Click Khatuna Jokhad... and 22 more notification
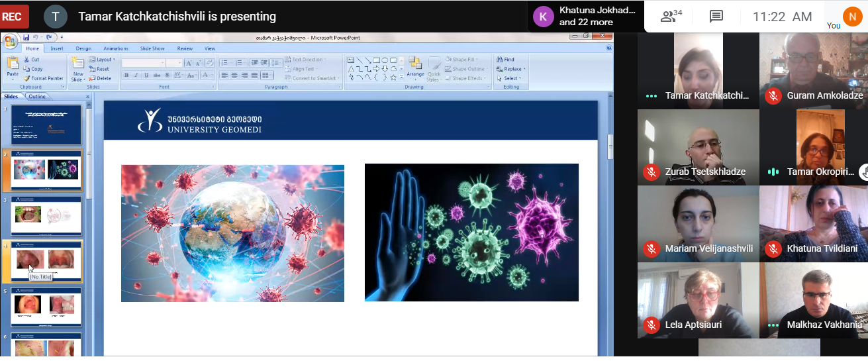Viewport: 868px width, 363px height. click(586, 16)
